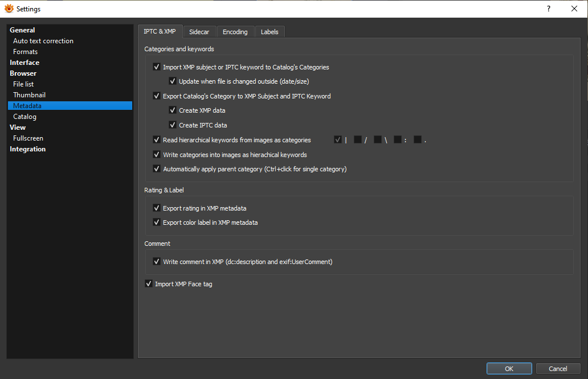Click the Cancel button
The width and height of the screenshot is (588, 379).
(x=558, y=369)
